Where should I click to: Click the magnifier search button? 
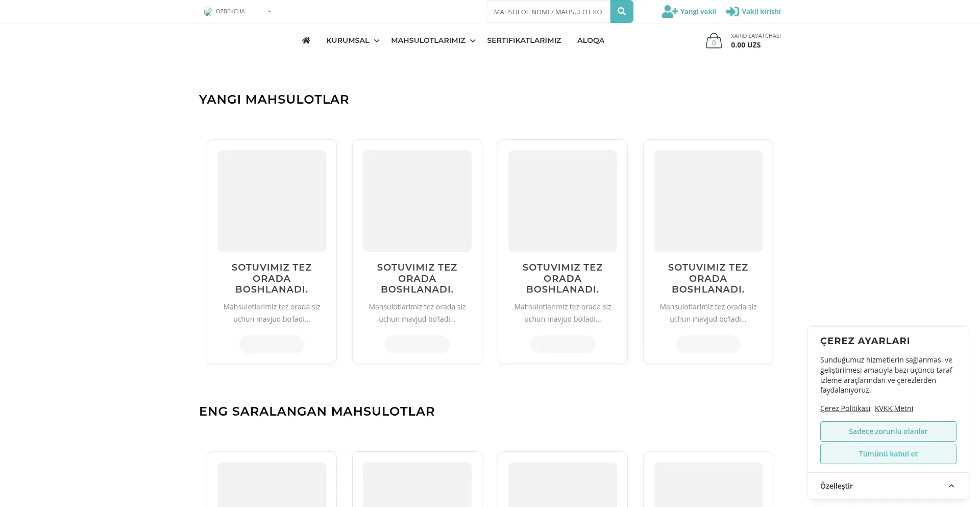pyautogui.click(x=621, y=11)
